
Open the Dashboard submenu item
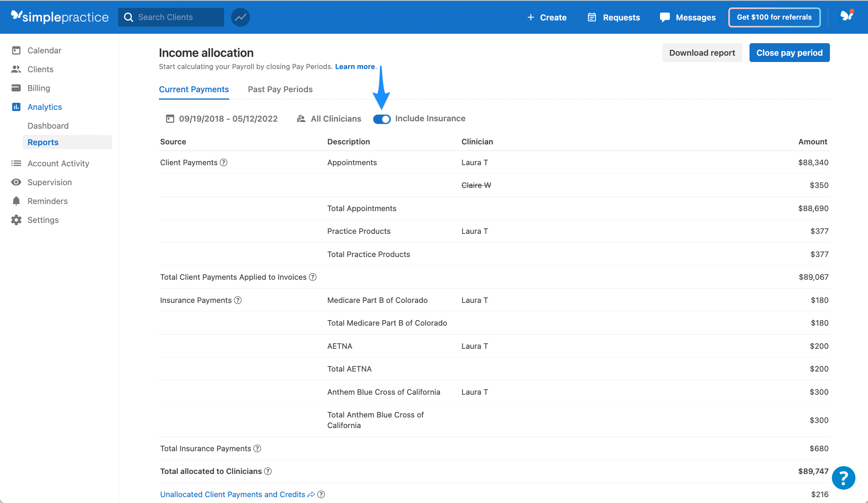[x=48, y=126]
